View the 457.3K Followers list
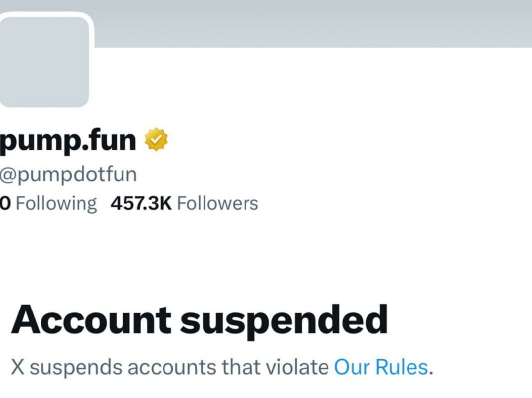The image size is (532, 398). (184, 203)
